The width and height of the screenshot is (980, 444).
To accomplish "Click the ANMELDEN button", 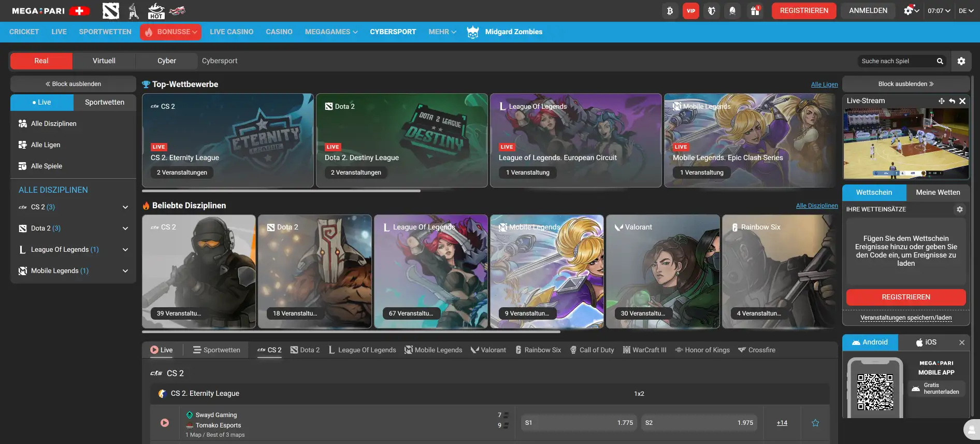I will (868, 11).
